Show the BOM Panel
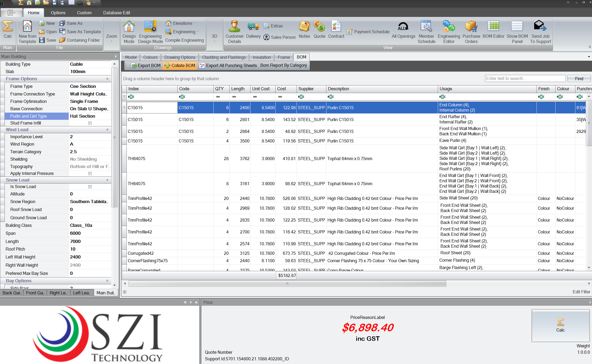The image size is (592, 364). 517,32
